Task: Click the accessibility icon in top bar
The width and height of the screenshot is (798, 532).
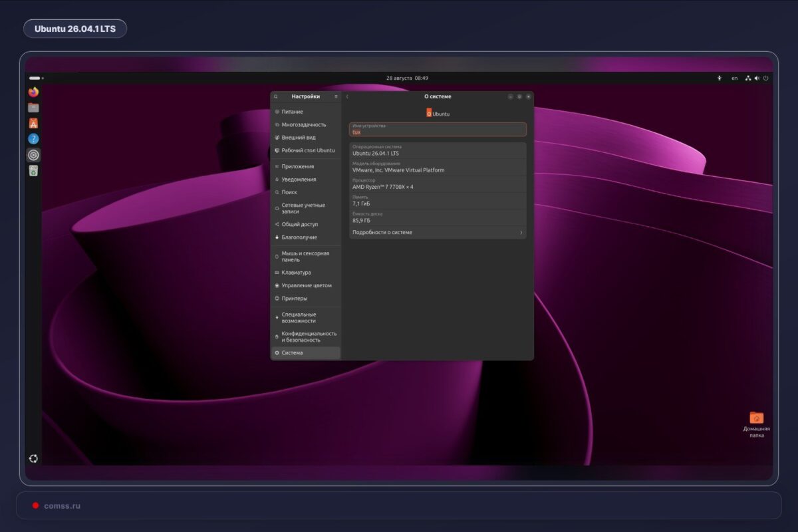Action: [x=720, y=78]
